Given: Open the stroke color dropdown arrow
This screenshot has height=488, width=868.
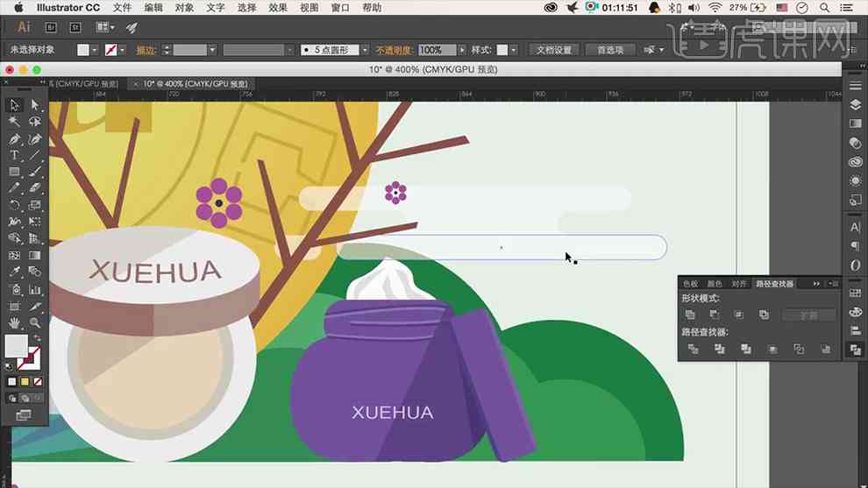Looking at the screenshot, I should tap(123, 50).
